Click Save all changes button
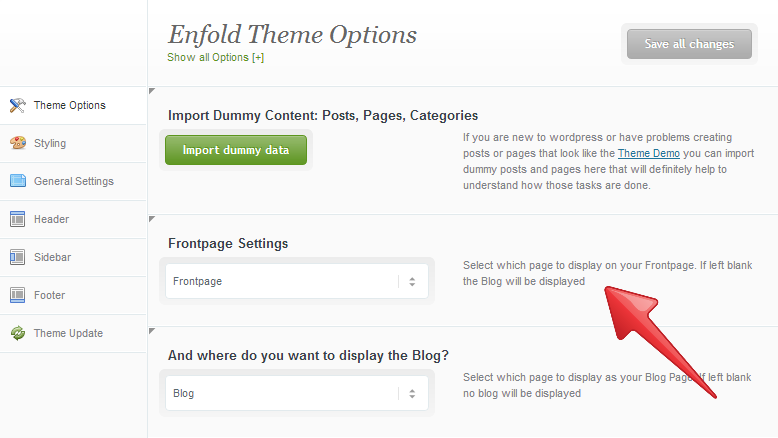Image resolution: width=778 pixels, height=438 pixels. [689, 44]
